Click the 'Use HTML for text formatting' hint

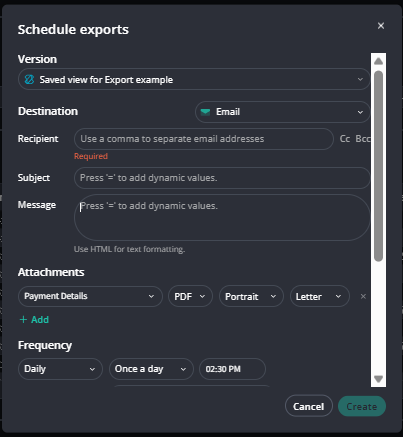(x=129, y=249)
